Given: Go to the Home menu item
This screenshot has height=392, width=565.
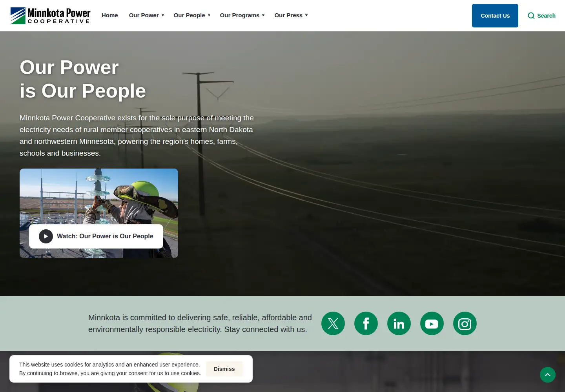Looking at the screenshot, I should (x=110, y=15).
